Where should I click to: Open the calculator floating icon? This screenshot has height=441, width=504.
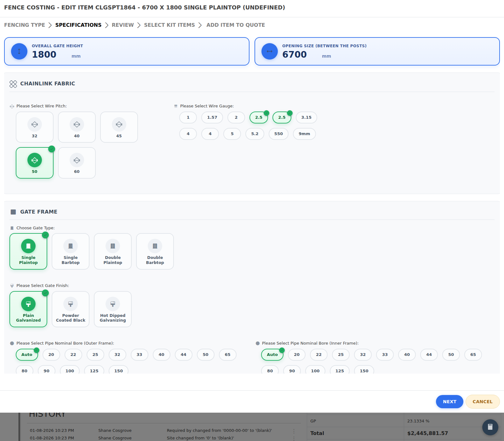(490, 427)
